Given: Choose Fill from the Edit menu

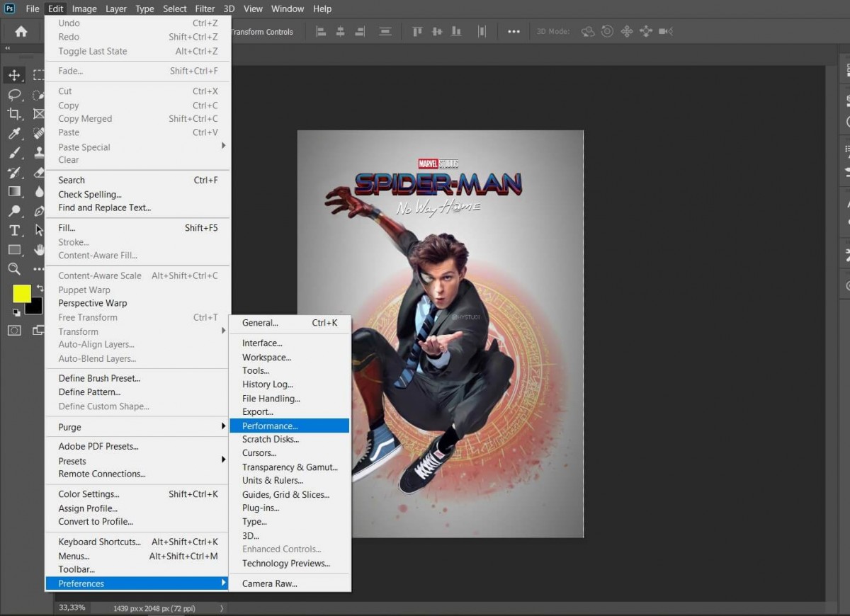Looking at the screenshot, I should (x=137, y=228).
